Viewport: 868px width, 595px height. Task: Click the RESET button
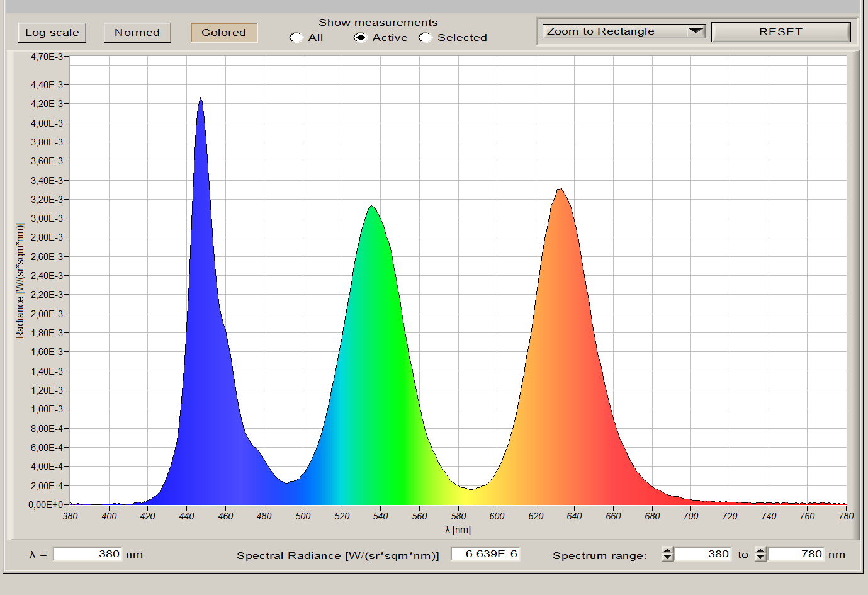[781, 32]
